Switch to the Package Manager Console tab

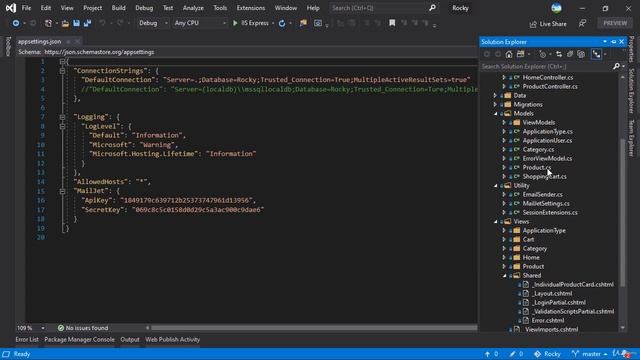tap(79, 340)
